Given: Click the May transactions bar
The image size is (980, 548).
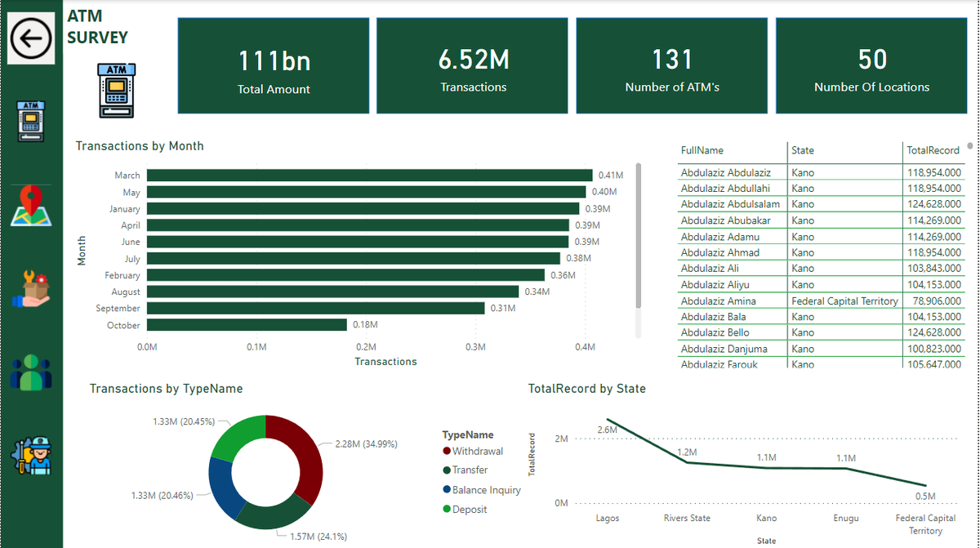Looking at the screenshot, I should click(367, 192).
